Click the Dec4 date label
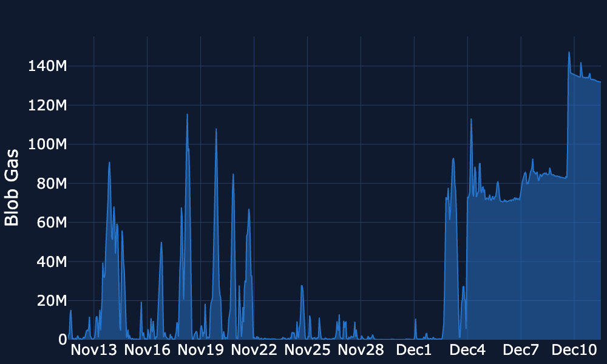This screenshot has width=607, height=364. click(x=467, y=350)
